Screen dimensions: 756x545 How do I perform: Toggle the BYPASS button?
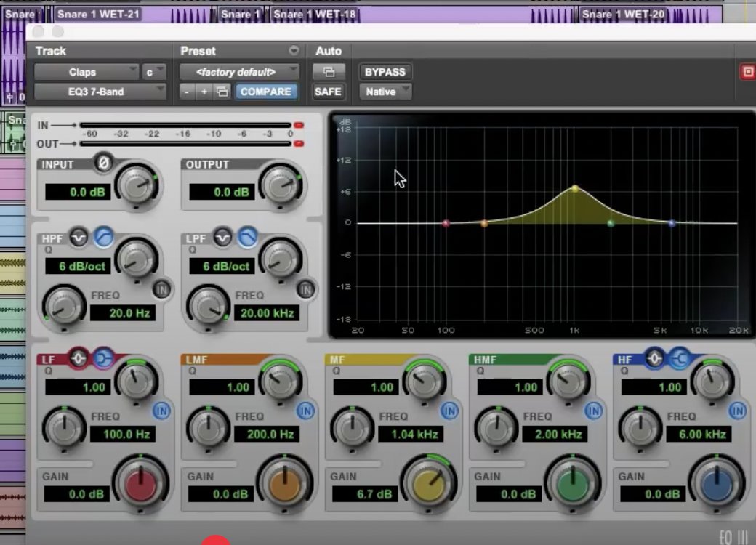tap(385, 72)
